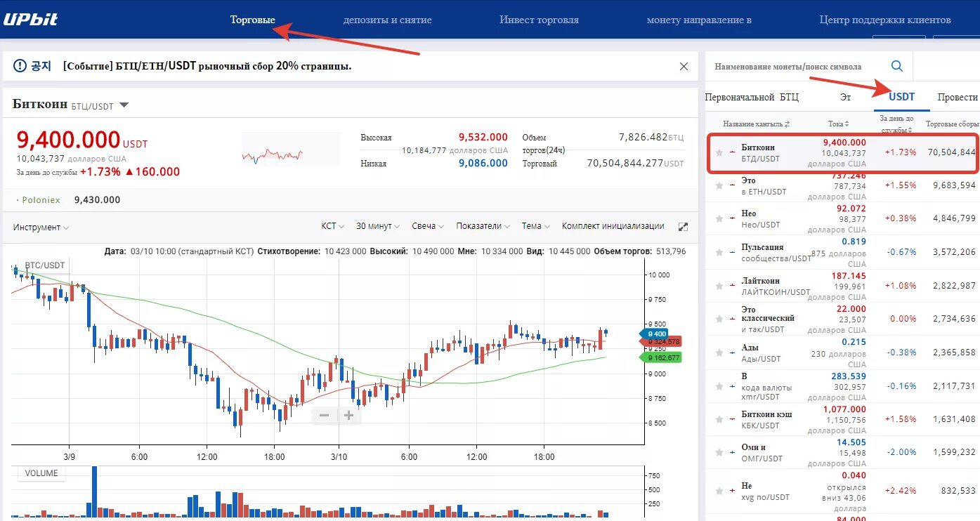Open монету направление в menu

(x=699, y=20)
